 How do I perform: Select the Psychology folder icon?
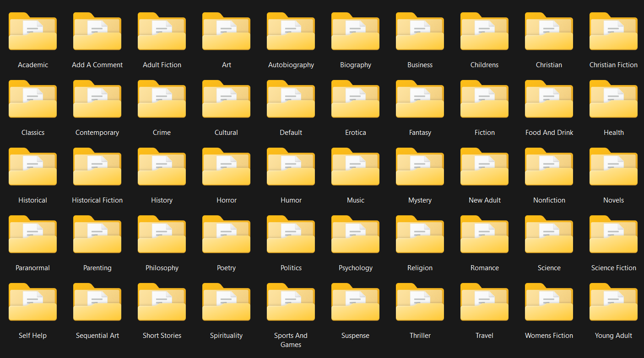(355, 235)
